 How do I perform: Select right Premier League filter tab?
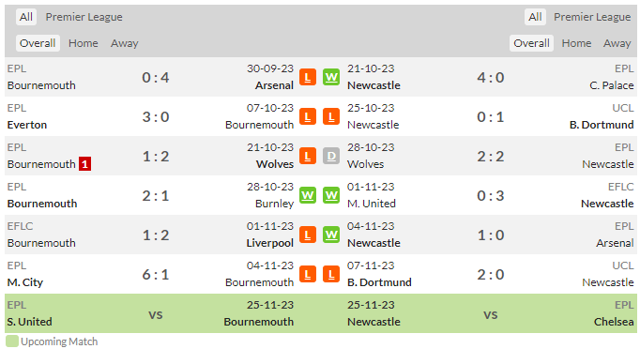point(592,17)
